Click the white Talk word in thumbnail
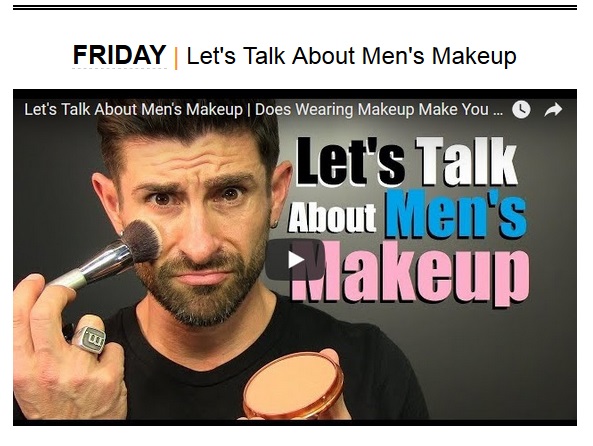Image resolution: width=593 pixels, height=446 pixels. [466, 161]
